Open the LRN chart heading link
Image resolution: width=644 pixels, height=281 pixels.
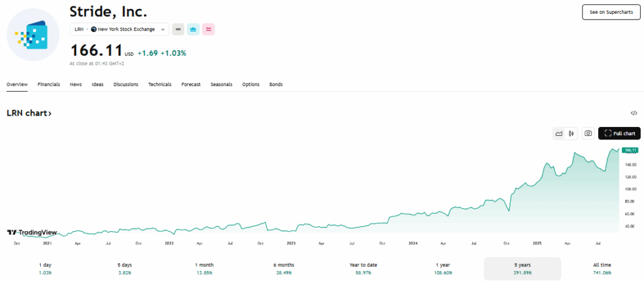[x=29, y=113]
